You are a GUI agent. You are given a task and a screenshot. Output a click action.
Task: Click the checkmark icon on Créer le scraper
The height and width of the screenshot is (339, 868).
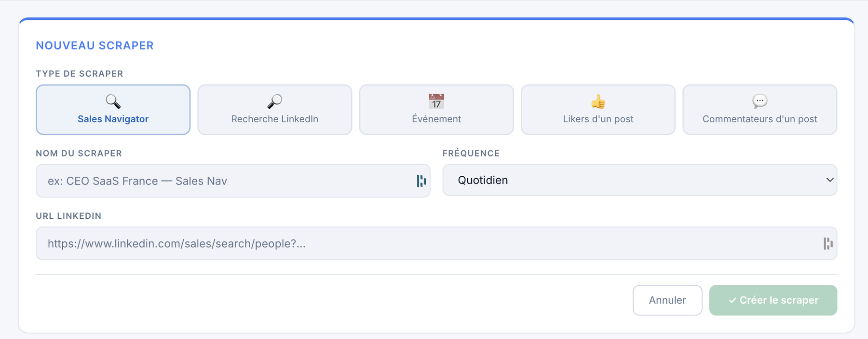pos(732,300)
